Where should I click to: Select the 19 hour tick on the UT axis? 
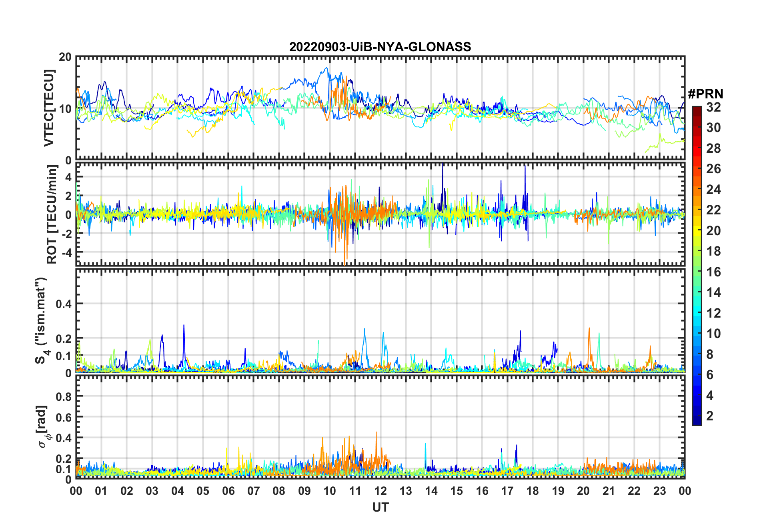[x=558, y=491]
